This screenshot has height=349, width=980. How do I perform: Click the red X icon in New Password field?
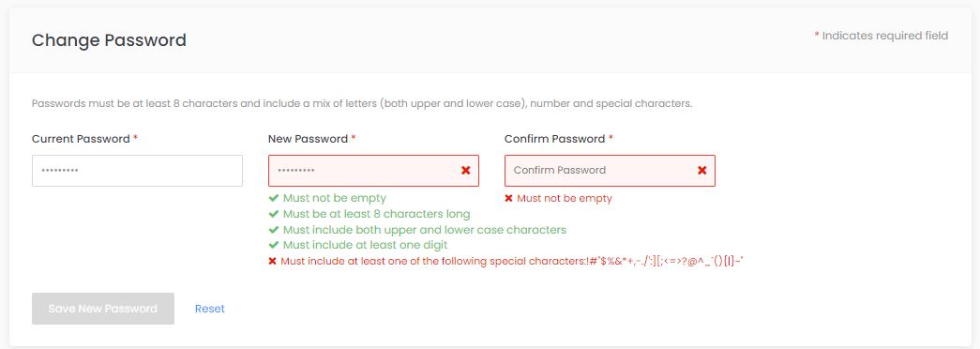(x=466, y=170)
